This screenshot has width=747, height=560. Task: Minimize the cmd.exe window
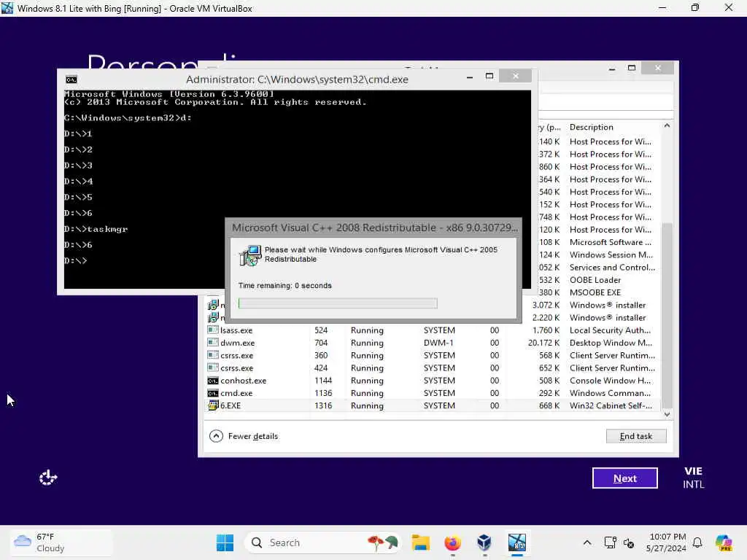click(x=470, y=76)
